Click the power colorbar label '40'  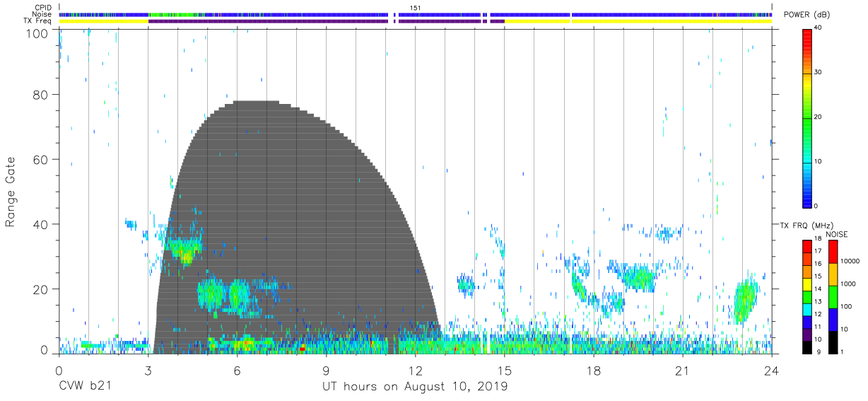click(818, 28)
